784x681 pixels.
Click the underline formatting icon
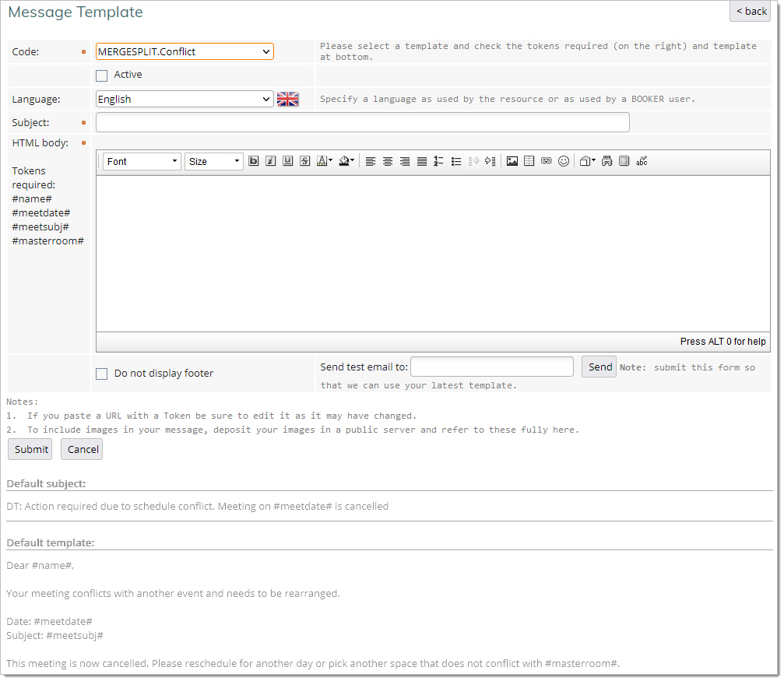click(287, 161)
